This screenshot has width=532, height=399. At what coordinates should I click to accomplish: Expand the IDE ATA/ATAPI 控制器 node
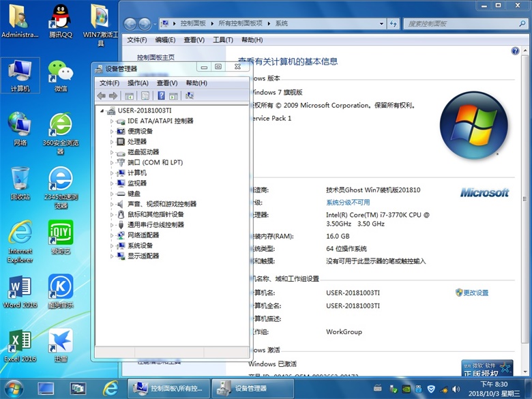[x=112, y=121]
